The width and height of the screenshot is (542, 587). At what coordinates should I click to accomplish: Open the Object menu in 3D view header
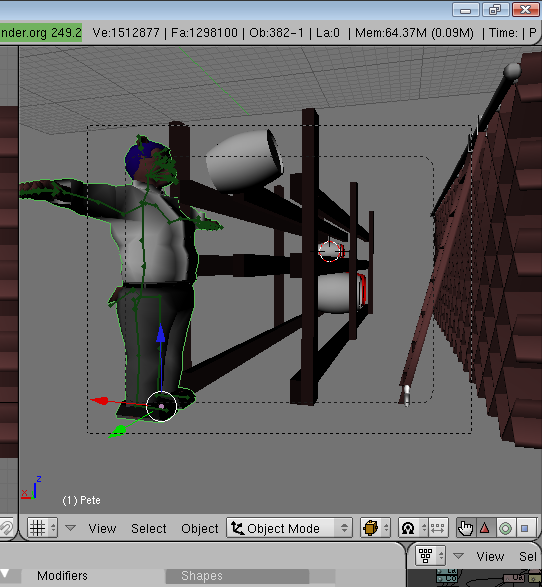tap(200, 529)
